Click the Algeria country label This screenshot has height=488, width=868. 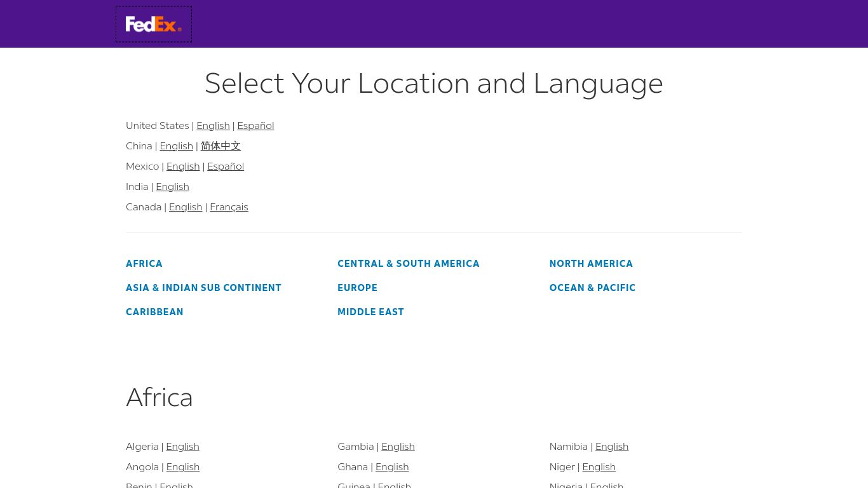[142, 447]
